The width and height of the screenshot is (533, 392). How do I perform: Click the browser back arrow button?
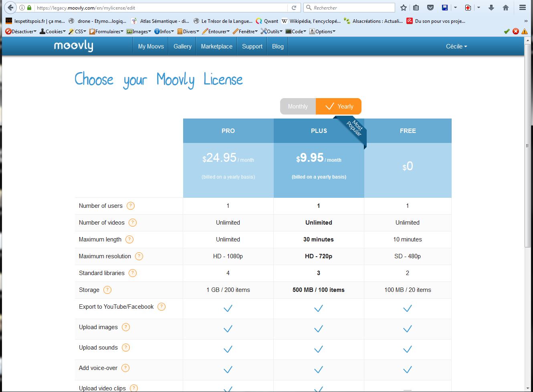[x=10, y=8]
